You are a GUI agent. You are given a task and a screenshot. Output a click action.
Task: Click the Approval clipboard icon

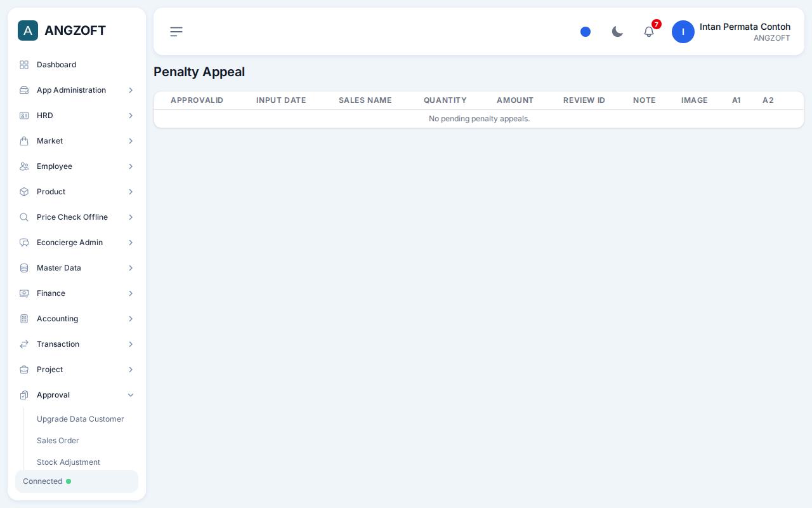click(24, 395)
